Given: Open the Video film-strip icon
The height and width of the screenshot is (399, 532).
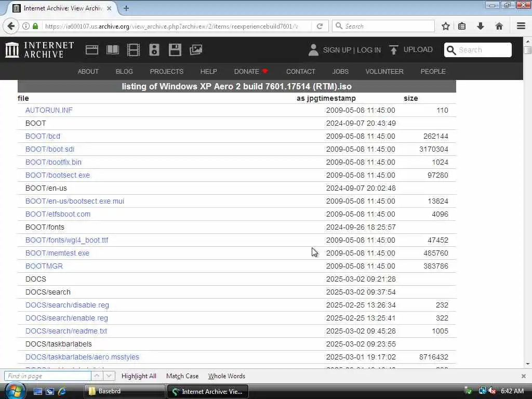Looking at the screenshot, I should click(x=134, y=50).
